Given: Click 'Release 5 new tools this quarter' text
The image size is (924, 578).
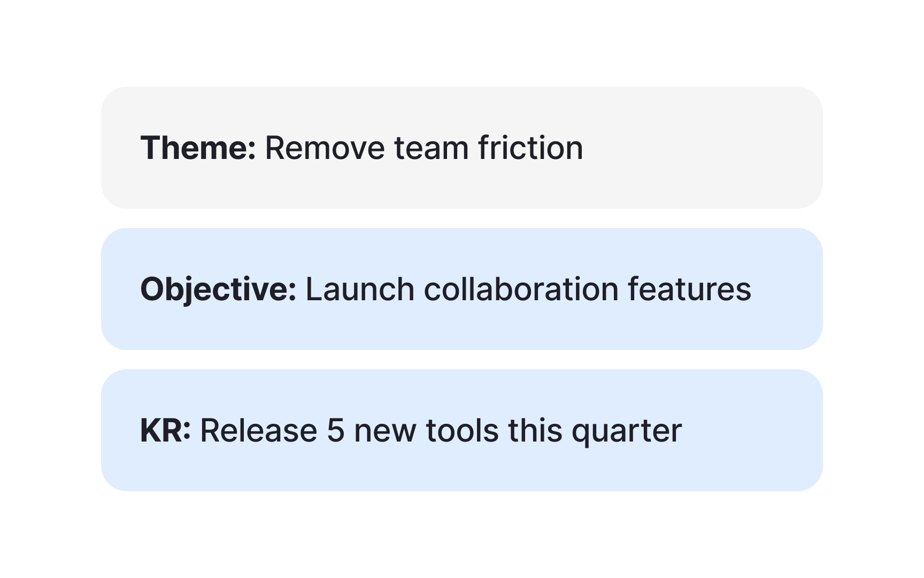Looking at the screenshot, I should (441, 431).
